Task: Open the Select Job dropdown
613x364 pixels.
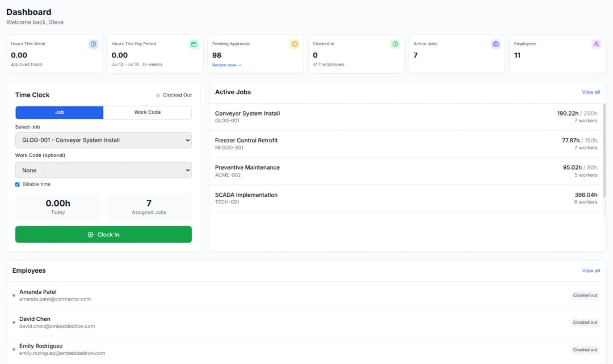Action: click(103, 140)
